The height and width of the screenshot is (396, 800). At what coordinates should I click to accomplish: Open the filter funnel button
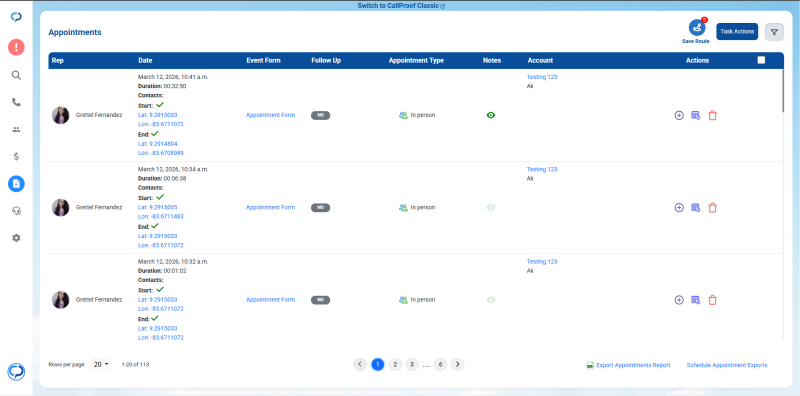pyautogui.click(x=774, y=32)
